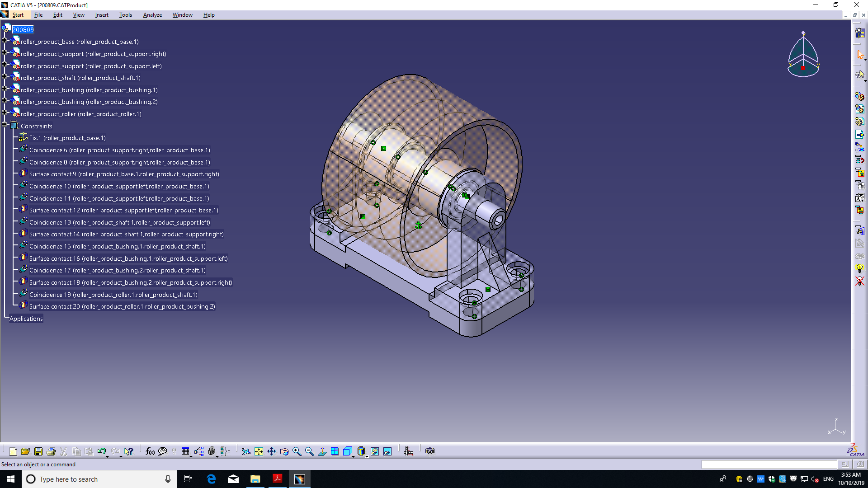The height and width of the screenshot is (488, 868).
Task: Open the Analyze menu
Action: tap(152, 15)
